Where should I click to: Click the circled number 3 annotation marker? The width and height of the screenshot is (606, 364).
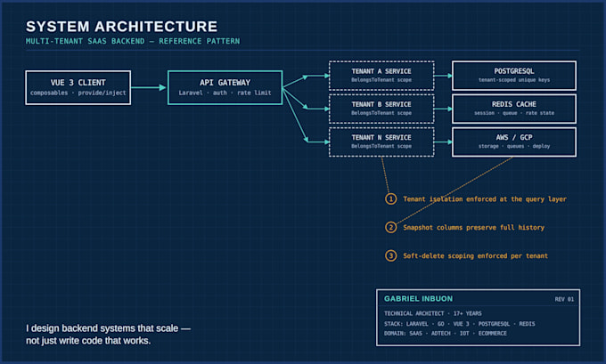(390, 255)
